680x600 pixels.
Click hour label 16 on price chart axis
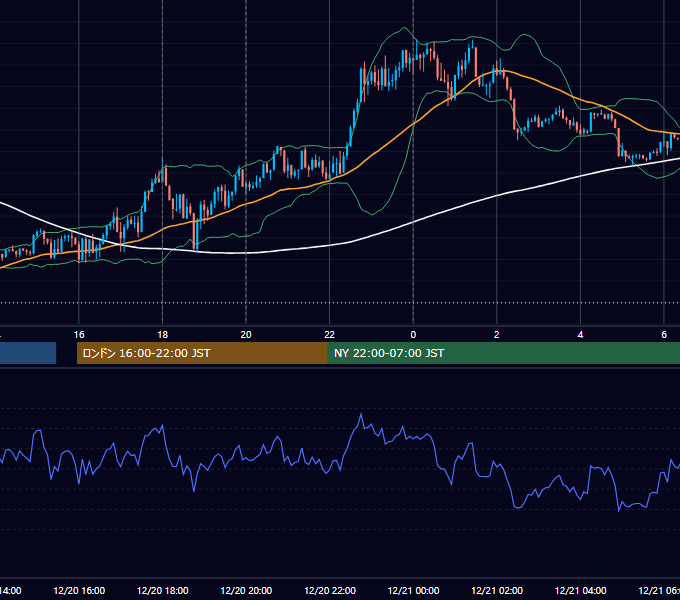click(79, 335)
